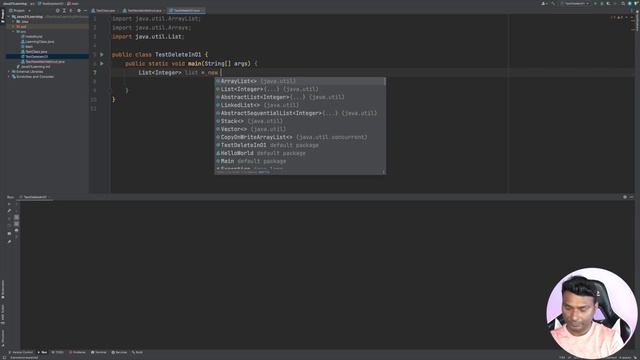Open the Version Control tool window
The height and width of the screenshot is (360, 640).
20,352
